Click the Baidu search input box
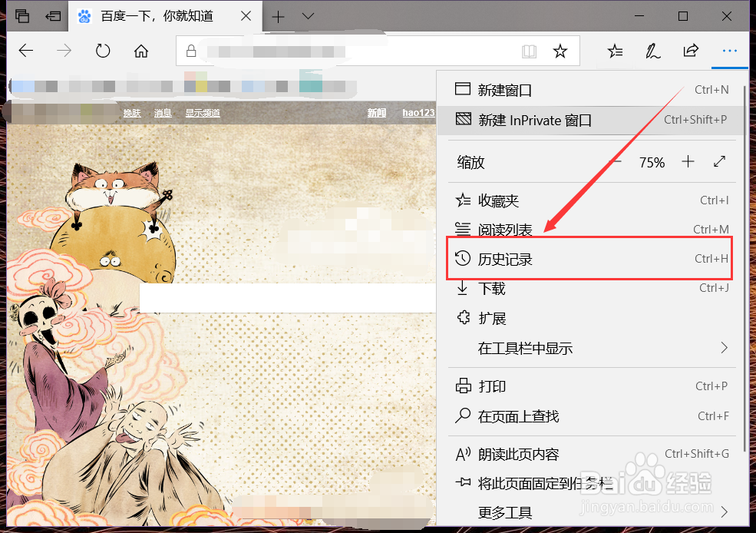 (x=288, y=298)
